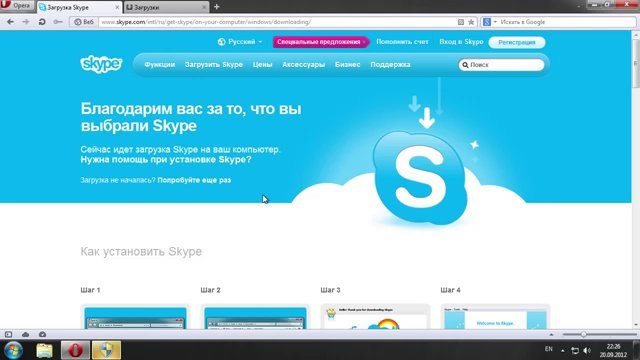Open the Шаг 4 screenshot thumbnail
This screenshot has height=360, width=640.
(495, 317)
